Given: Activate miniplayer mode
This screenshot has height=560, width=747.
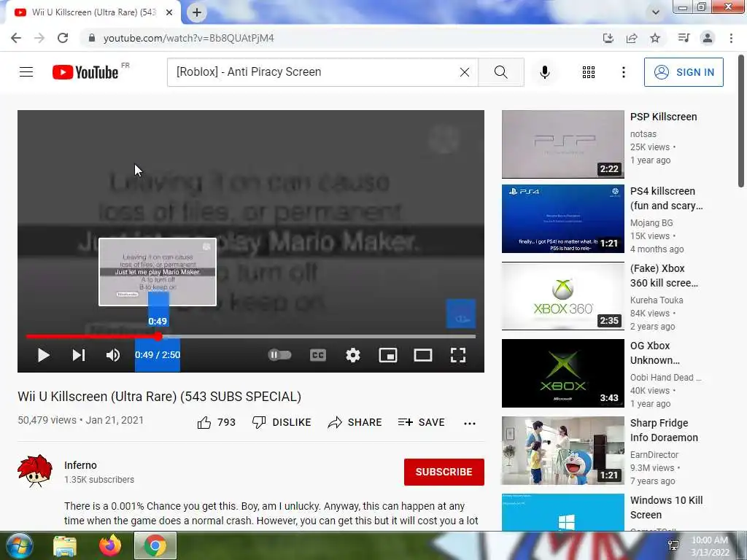Looking at the screenshot, I should 388,355.
